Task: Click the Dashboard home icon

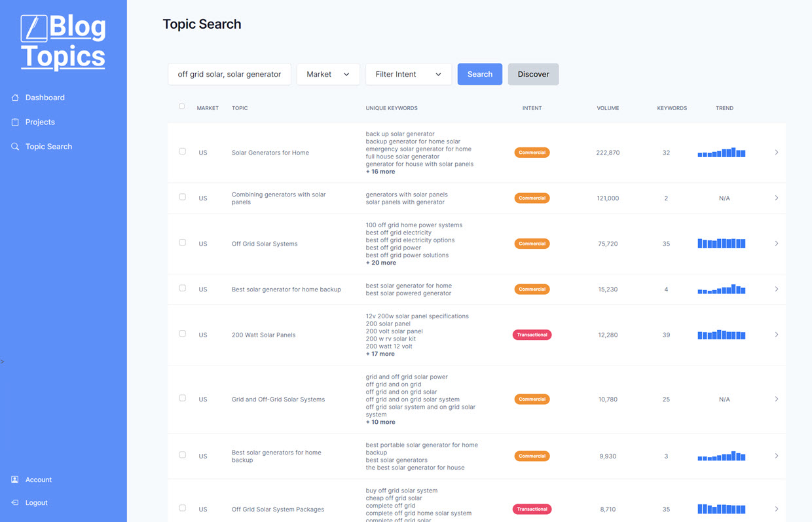Action: click(15, 98)
